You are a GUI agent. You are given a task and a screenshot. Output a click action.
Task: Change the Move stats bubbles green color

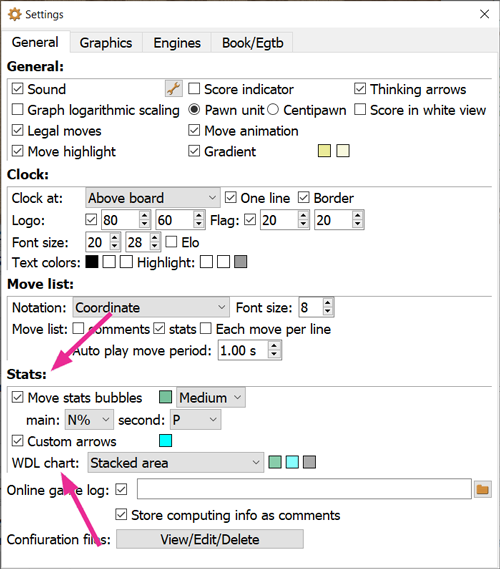[x=165, y=397]
